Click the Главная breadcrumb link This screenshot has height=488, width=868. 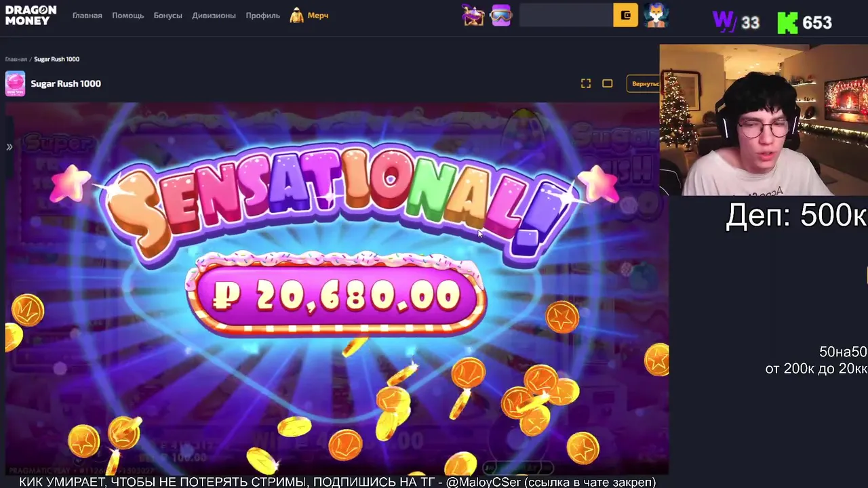[x=16, y=59]
